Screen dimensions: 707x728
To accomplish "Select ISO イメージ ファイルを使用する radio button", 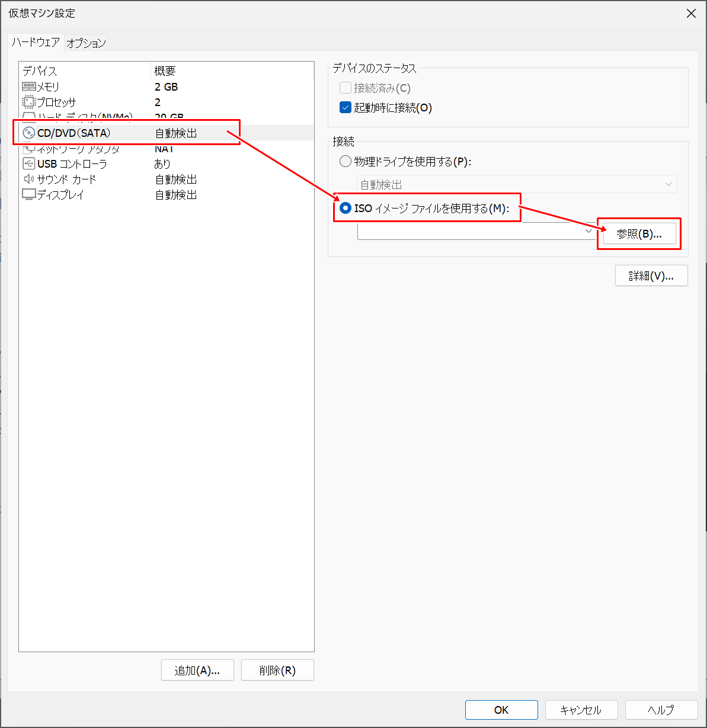I will point(345,209).
